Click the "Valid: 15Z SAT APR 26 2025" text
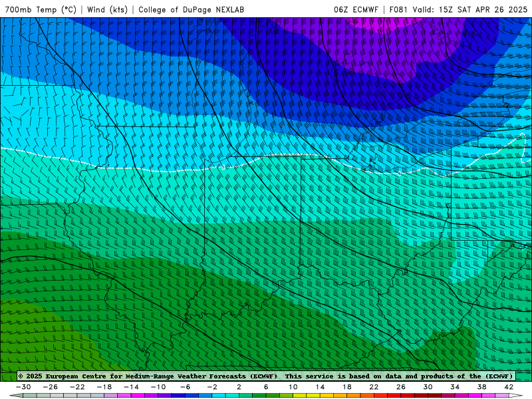 tap(470, 9)
